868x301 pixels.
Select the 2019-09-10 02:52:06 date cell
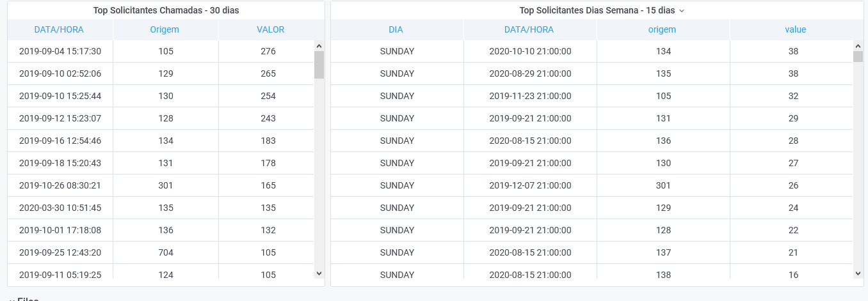point(60,73)
